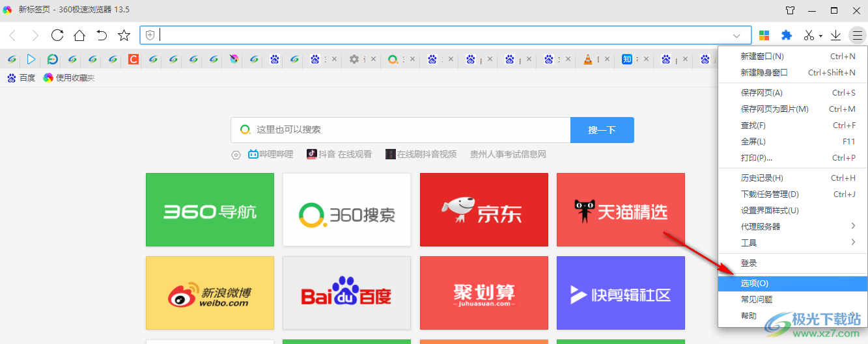Image resolution: width=868 pixels, height=344 pixels.
Task: Bookmark page with the star icon
Action: coord(124,35)
